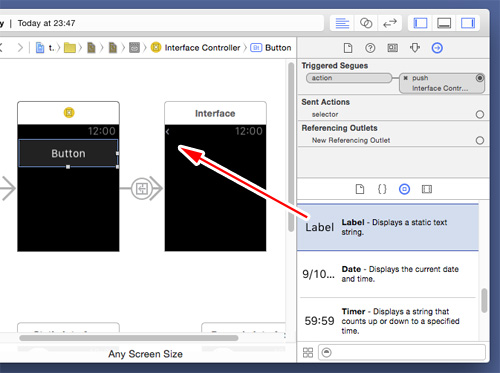
Task: Click the selector sent action circle
Action: [x=480, y=114]
